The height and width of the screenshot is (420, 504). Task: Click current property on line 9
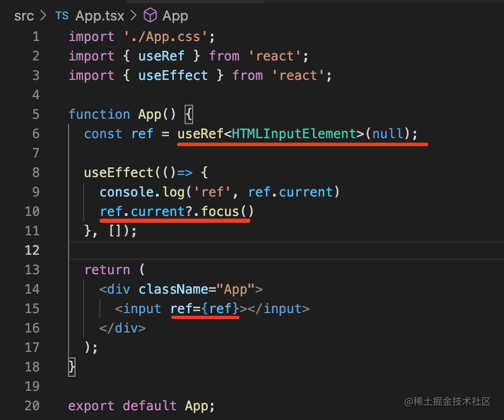point(305,192)
